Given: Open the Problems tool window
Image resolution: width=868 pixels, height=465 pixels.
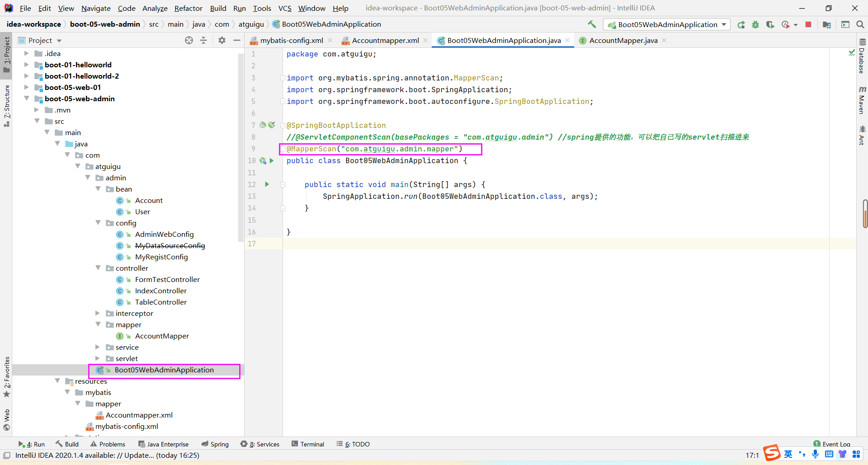Looking at the screenshot, I should click(108, 444).
